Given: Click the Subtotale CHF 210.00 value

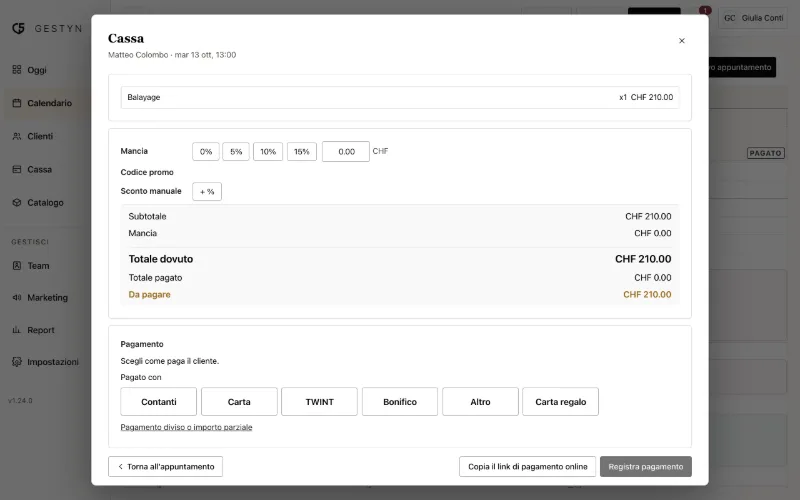Looking at the screenshot, I should (648, 216).
